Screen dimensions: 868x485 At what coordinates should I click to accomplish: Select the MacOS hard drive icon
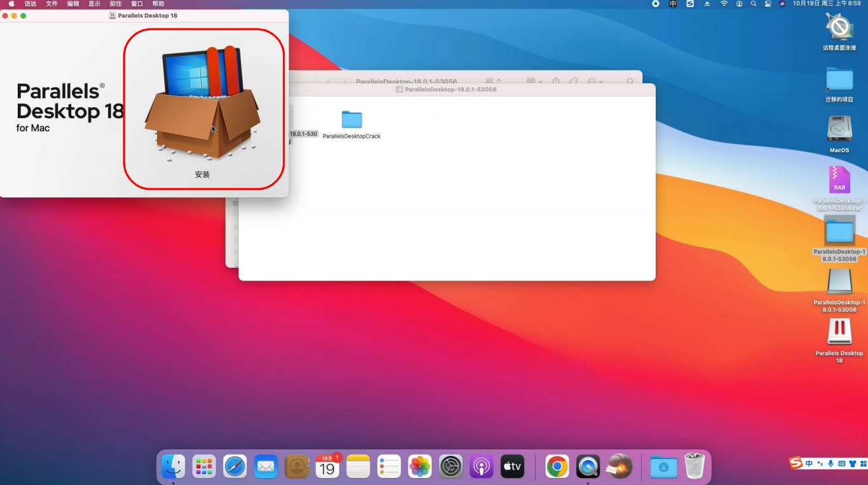point(839,129)
